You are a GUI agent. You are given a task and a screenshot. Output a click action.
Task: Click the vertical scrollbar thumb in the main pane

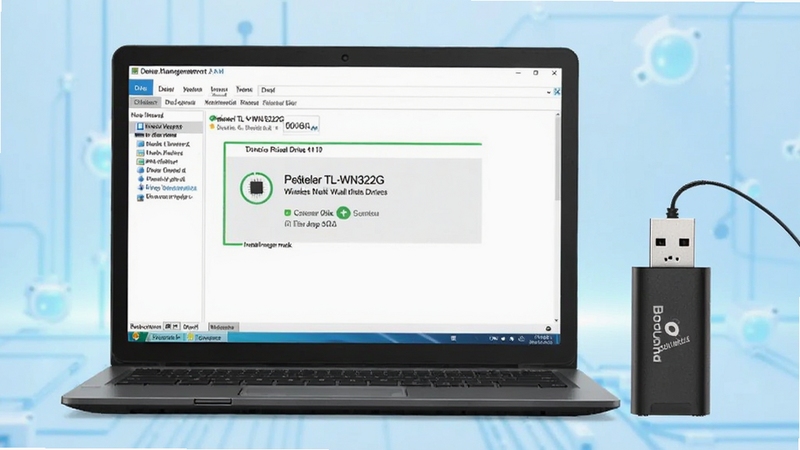tap(557, 159)
